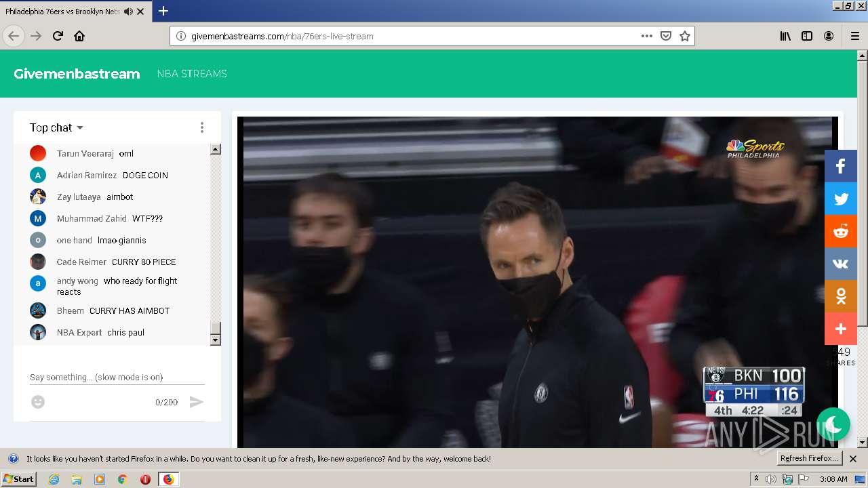Expand the Top chat dropdown
Viewport: 868px width, 488px height.
tap(56, 127)
